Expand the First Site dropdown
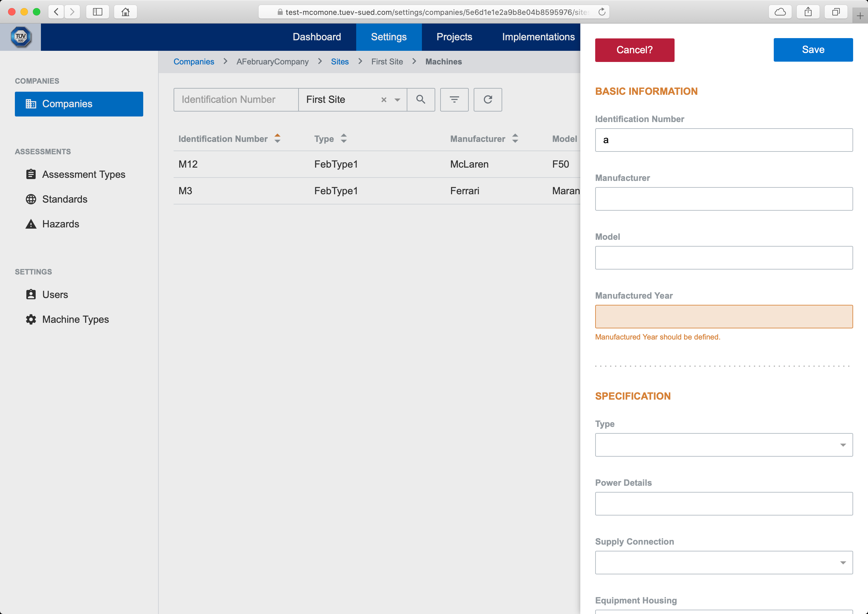Viewport: 868px width, 614px height. [397, 100]
